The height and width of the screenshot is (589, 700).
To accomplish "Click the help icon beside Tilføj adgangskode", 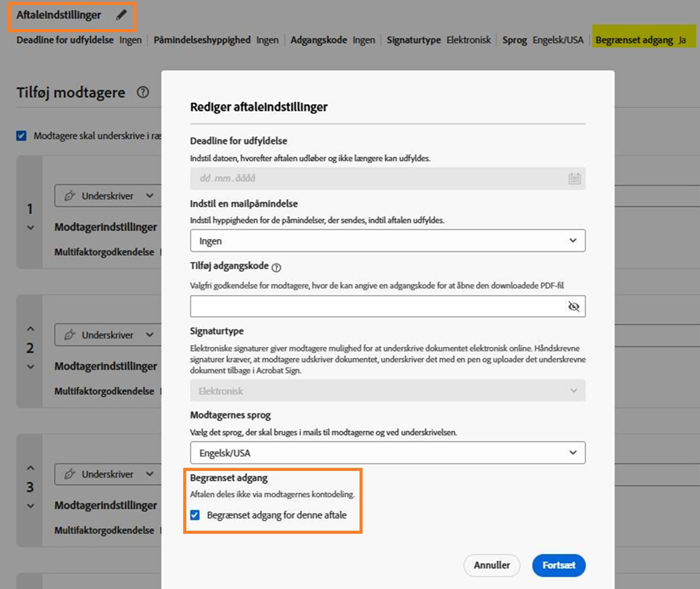I will [x=276, y=267].
